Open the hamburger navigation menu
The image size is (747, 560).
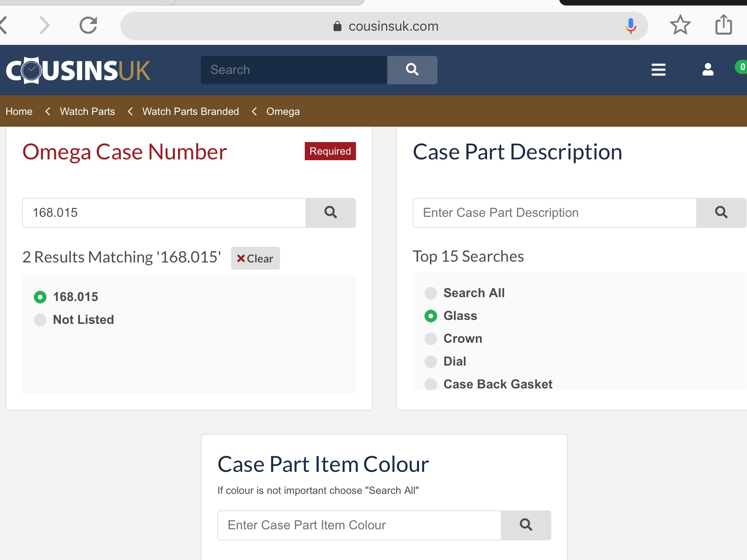658,70
